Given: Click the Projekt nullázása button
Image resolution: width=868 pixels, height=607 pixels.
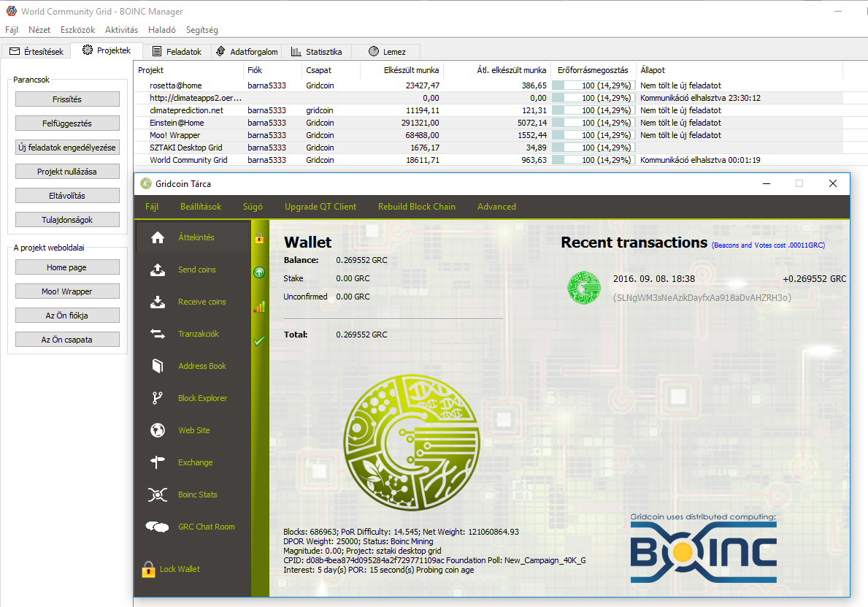Looking at the screenshot, I should point(68,172).
